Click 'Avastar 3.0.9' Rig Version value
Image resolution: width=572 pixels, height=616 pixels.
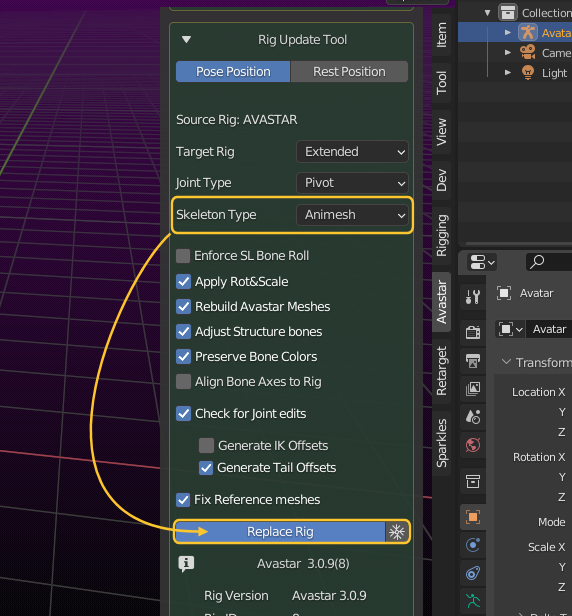click(329, 596)
